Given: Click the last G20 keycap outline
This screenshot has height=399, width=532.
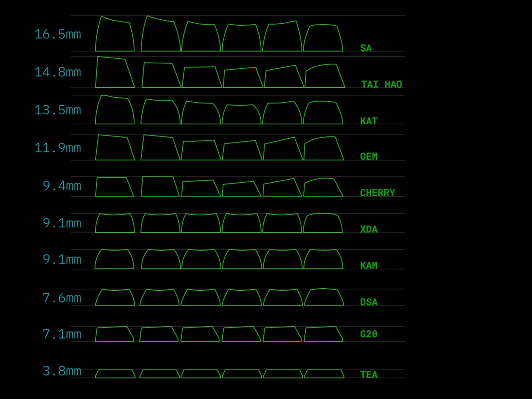Looking at the screenshot, I should click(323, 334).
